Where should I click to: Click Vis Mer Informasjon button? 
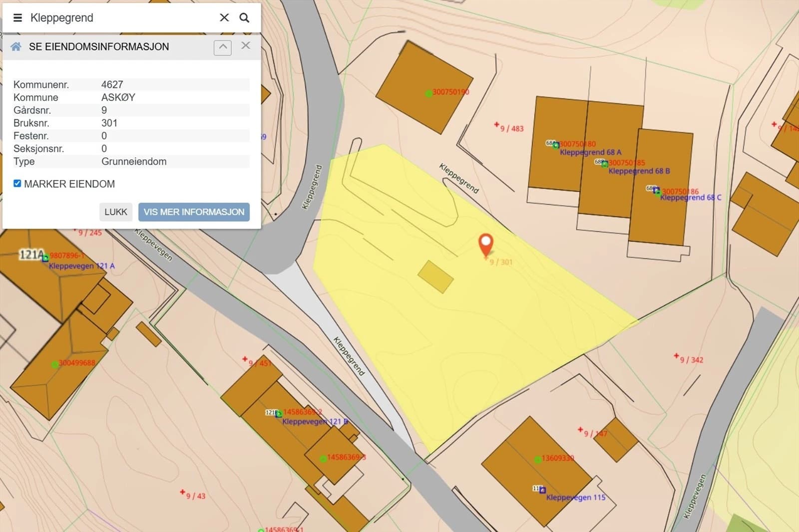194,212
